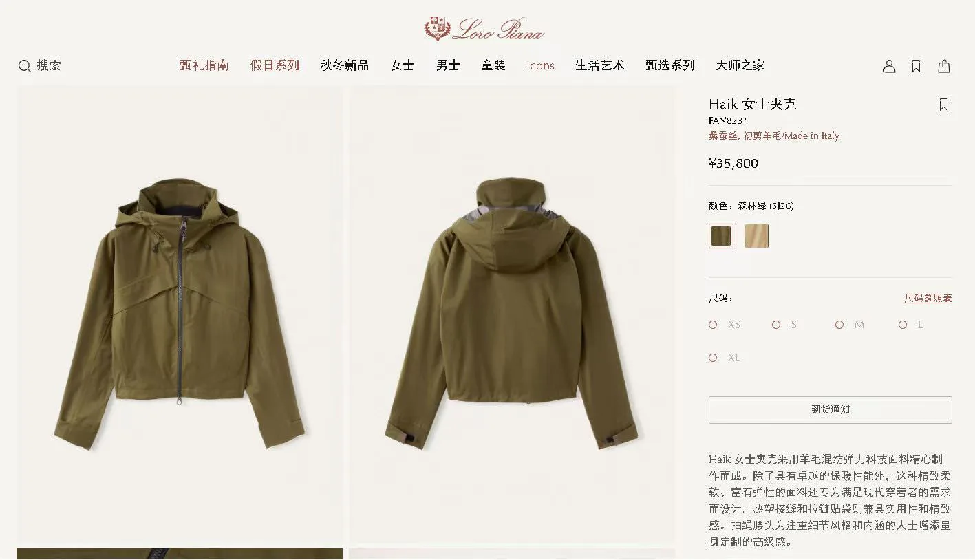Open the 尺码参照表 size guide link
This screenshot has height=560, width=975.
pos(928,298)
